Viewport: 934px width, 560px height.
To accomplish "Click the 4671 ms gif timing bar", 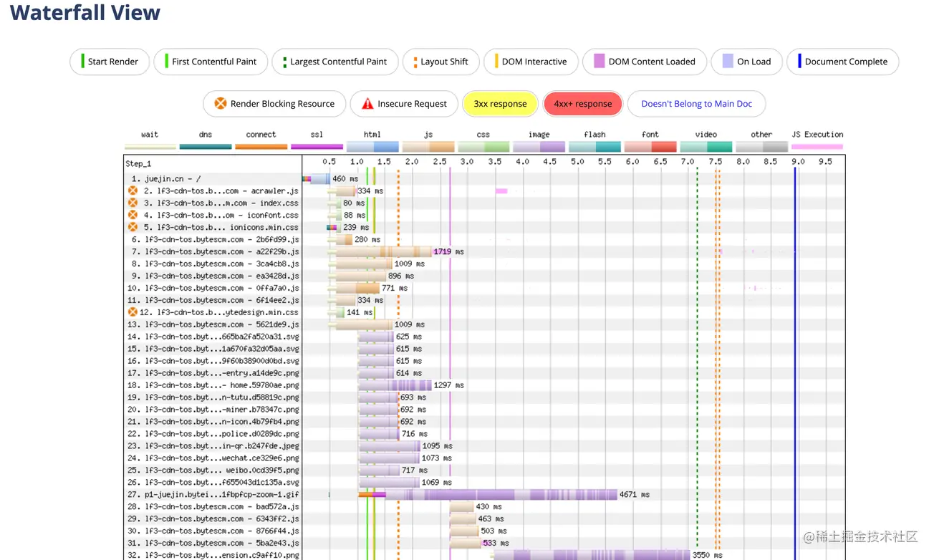I will coord(488,495).
